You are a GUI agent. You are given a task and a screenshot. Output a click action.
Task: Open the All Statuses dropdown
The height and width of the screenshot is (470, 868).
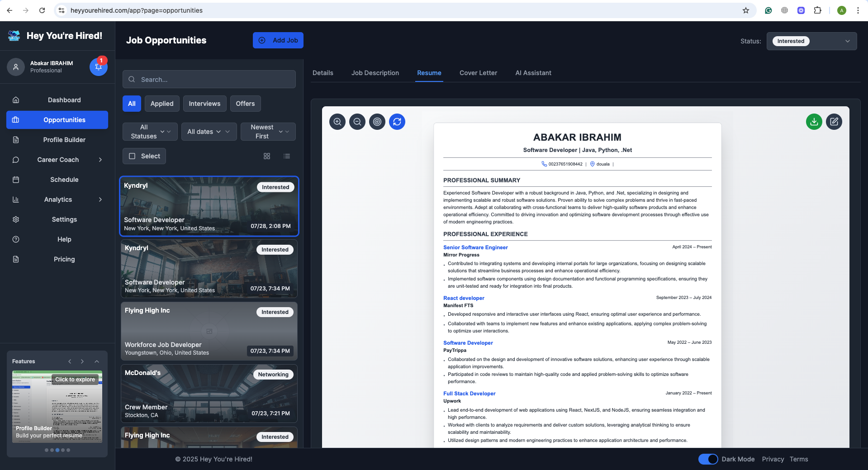click(150, 132)
